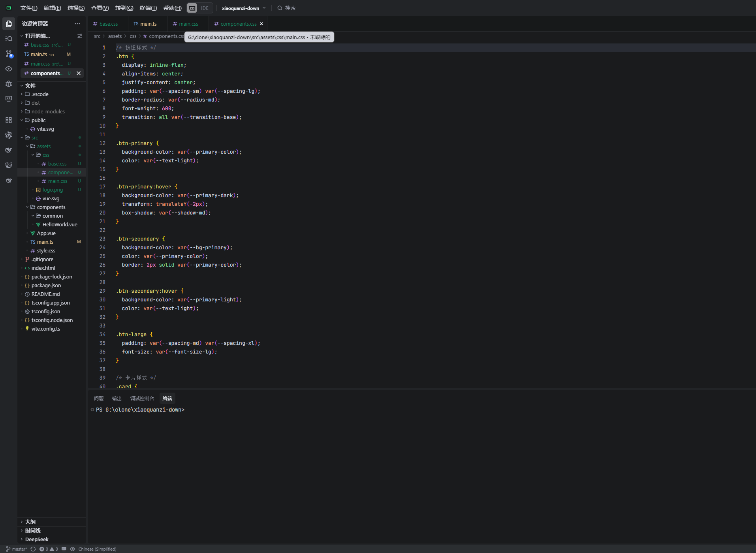Click the errors and warnings indicator
The height and width of the screenshot is (553, 756).
coord(49,549)
